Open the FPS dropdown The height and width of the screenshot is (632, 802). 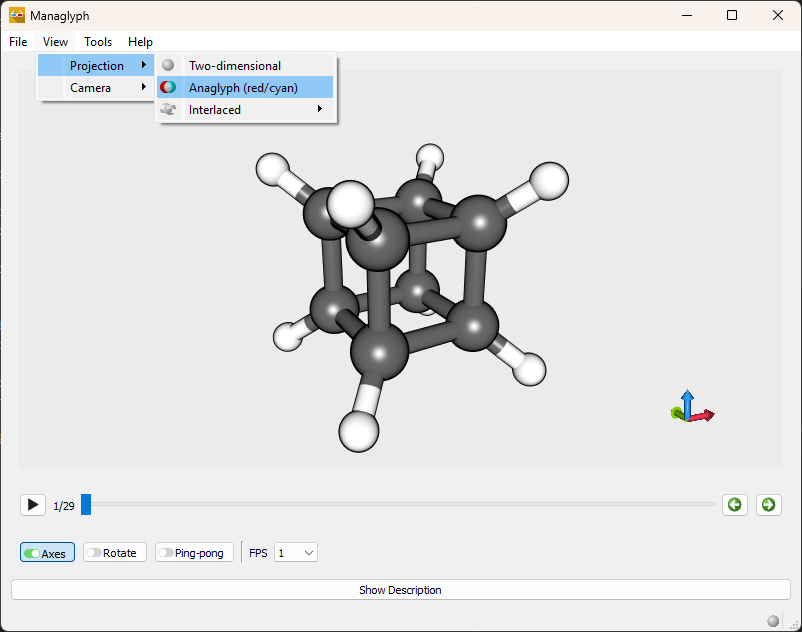296,553
